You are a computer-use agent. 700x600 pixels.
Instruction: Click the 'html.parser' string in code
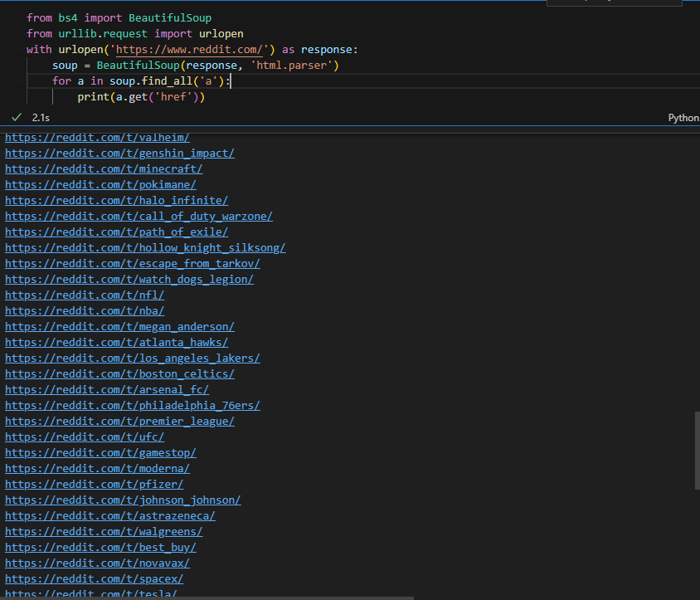click(x=291, y=66)
